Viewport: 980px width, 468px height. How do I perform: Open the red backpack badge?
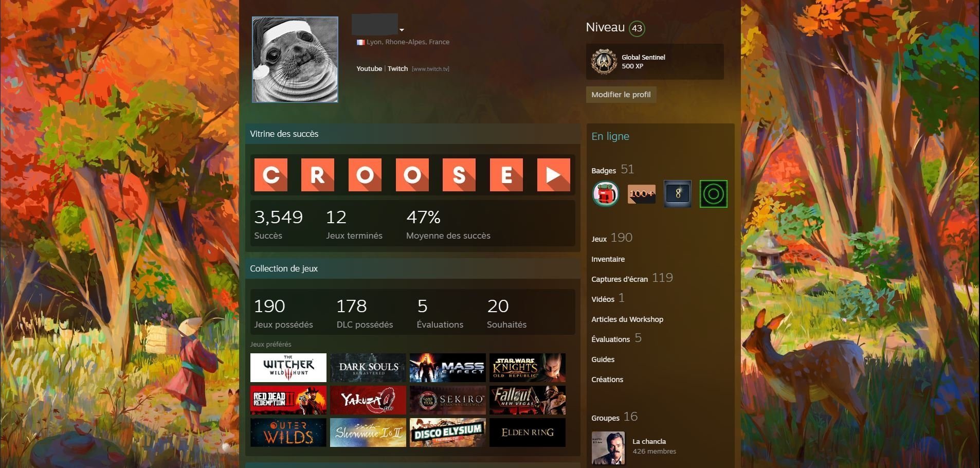coord(606,194)
